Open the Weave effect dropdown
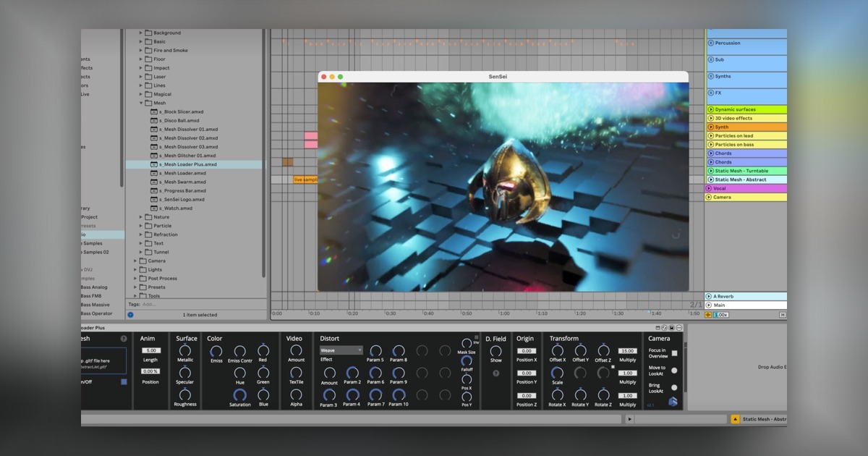 pyautogui.click(x=341, y=350)
